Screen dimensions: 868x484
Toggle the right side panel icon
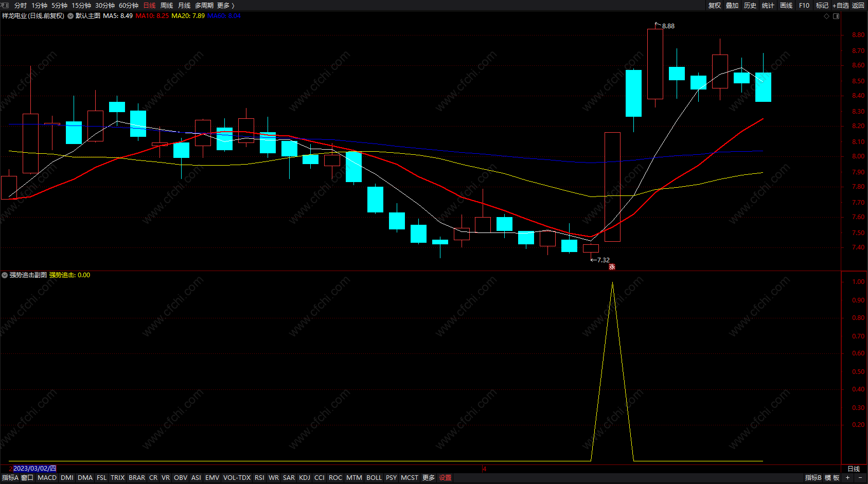click(836, 16)
